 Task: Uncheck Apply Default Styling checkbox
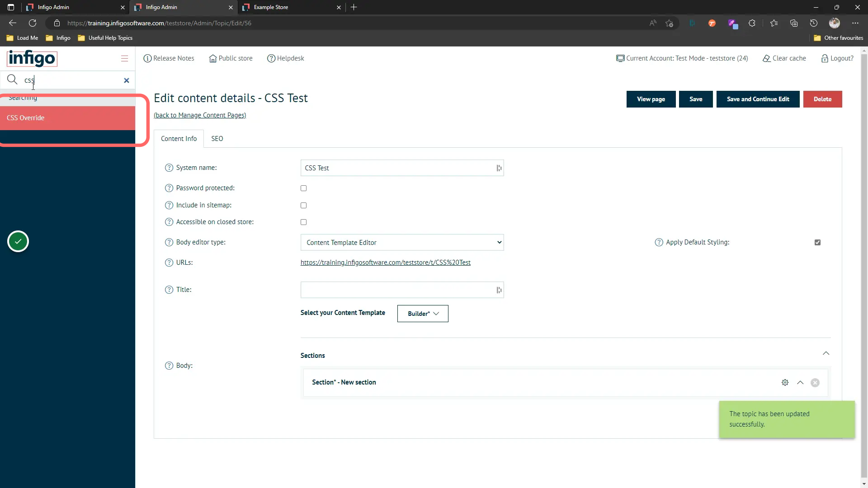tap(817, 243)
